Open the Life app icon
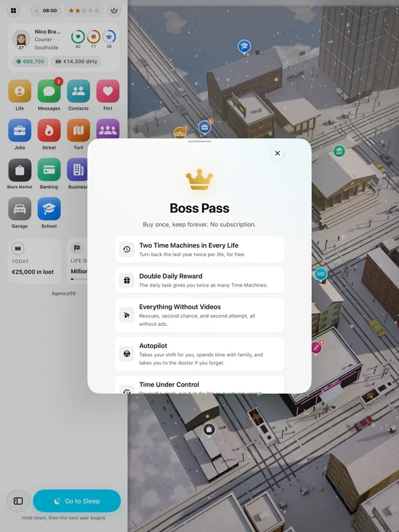 click(x=20, y=91)
